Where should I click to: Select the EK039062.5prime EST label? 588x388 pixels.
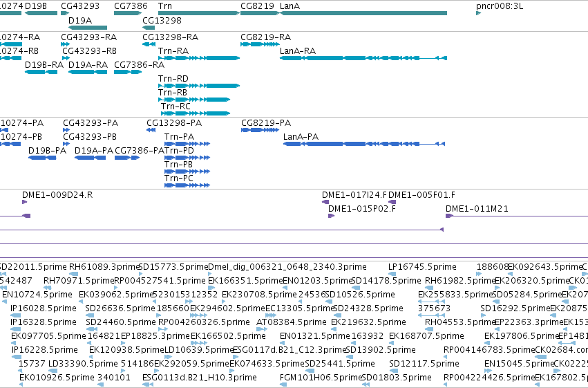117,295
